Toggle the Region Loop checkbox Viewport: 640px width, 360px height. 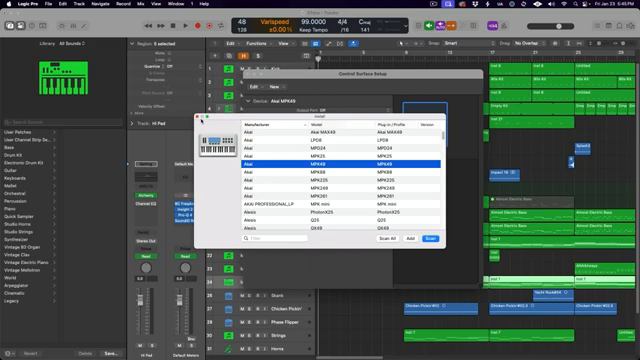point(169,60)
